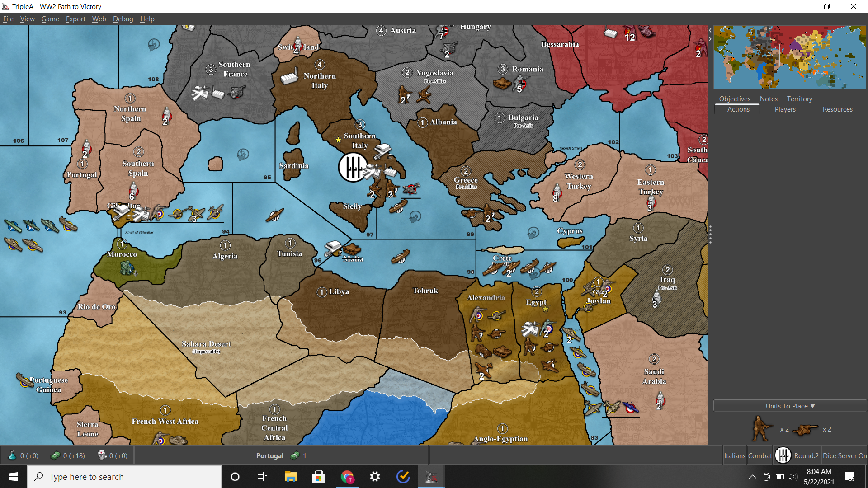Click the infantry stack in Saudi Arabia
This screenshot has width=868, height=488.
click(660, 400)
